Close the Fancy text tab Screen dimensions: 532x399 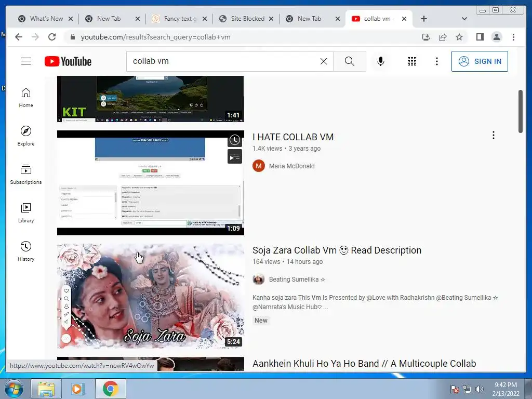click(x=205, y=19)
